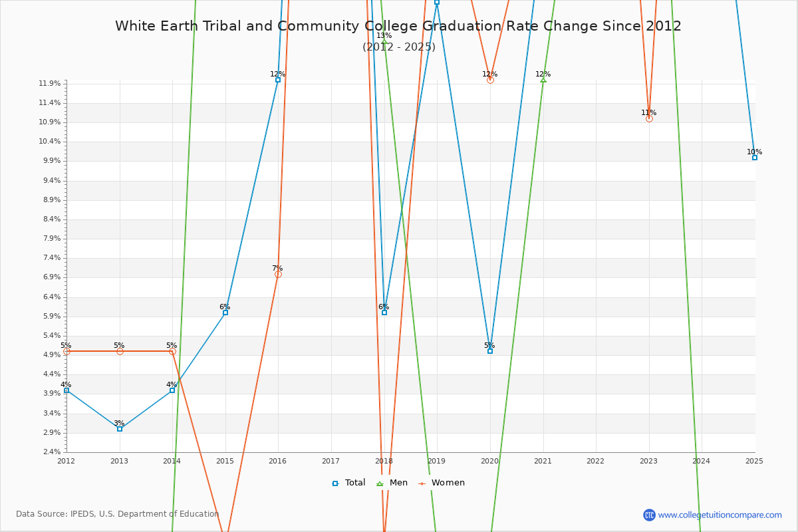This screenshot has width=798, height=532.
Task: Click the (2012 - 2025) subtitle
Action: pyautogui.click(x=399, y=47)
